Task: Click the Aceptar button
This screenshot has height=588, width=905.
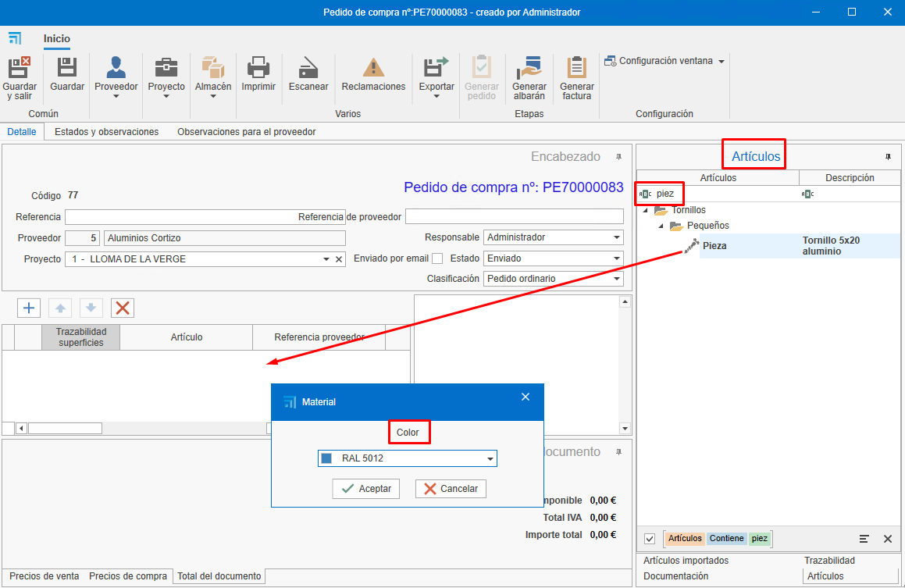Action: (x=366, y=489)
